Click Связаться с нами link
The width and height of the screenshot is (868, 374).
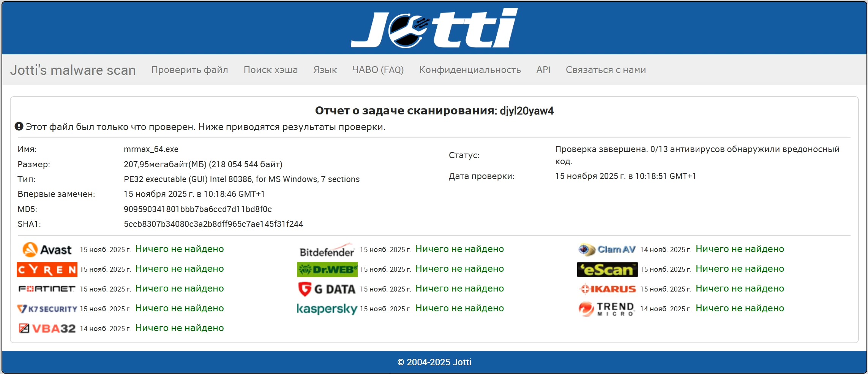(x=606, y=70)
